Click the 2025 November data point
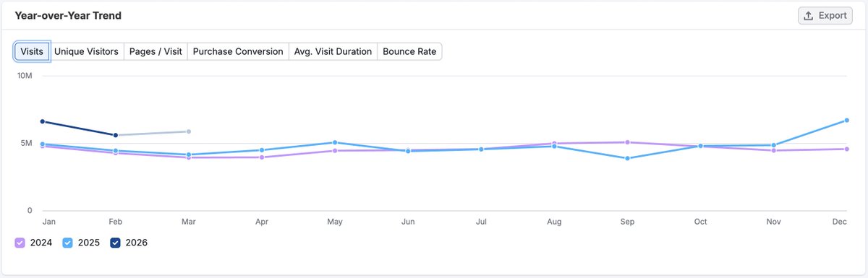This screenshot has height=278, width=868. click(774, 145)
